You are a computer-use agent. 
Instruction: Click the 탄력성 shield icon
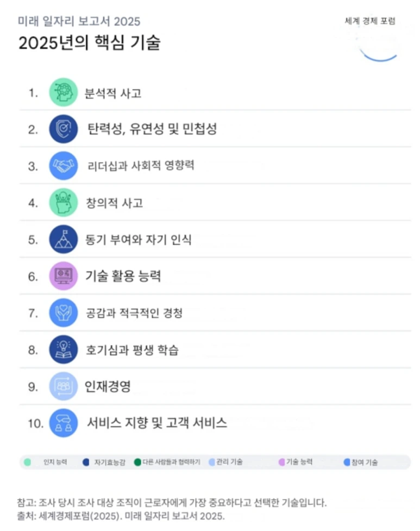64,129
